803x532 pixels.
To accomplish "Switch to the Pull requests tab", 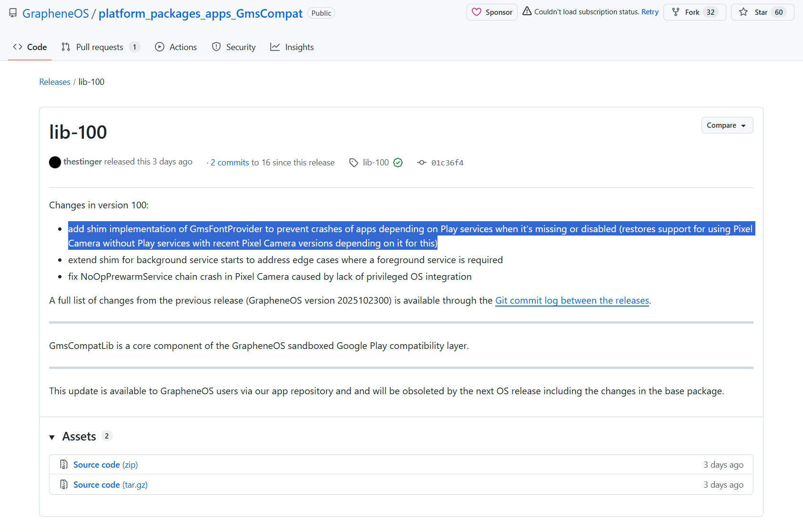I will point(100,47).
